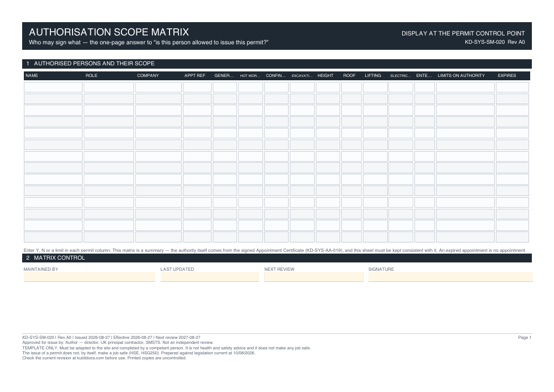Click the Next Review input field
This screenshot has height=392, width=554.
click(x=314, y=277)
